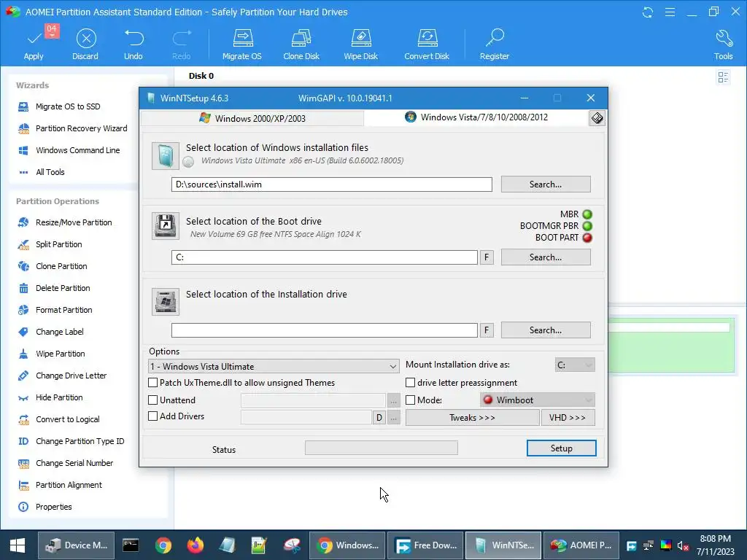Discard pending operations in AOMEI
This screenshot has height=560, width=747.
[86, 44]
